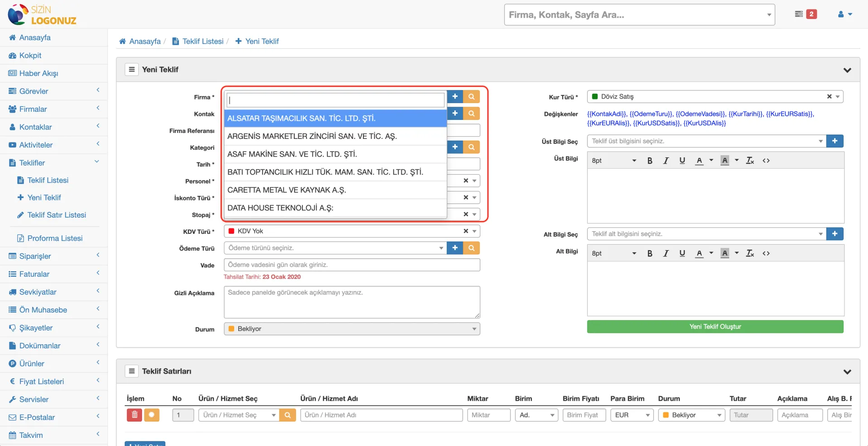Click the blue plus button next to Firma
Image resolution: width=868 pixels, height=446 pixels.
coord(455,97)
